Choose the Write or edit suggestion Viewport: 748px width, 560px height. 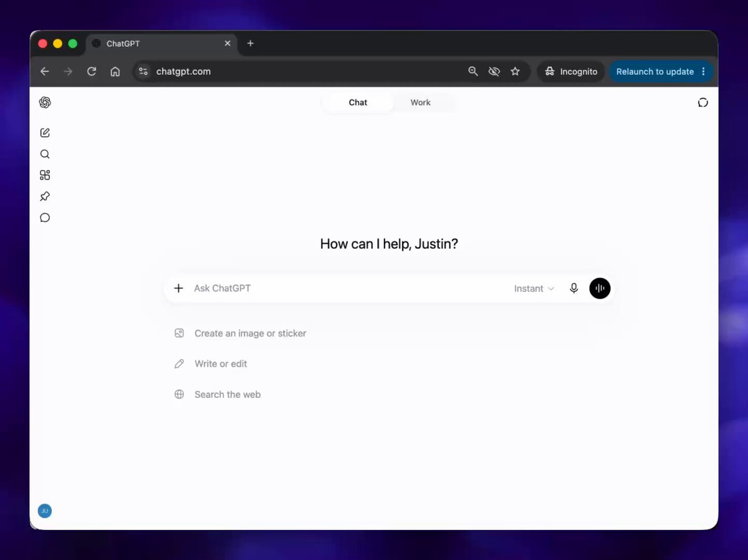click(211, 364)
